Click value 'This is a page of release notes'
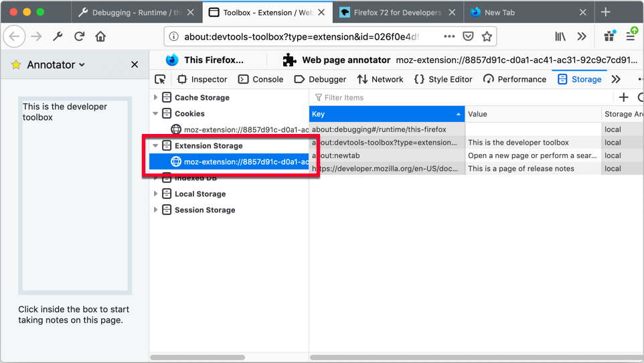This screenshot has width=644, height=363. click(x=521, y=169)
